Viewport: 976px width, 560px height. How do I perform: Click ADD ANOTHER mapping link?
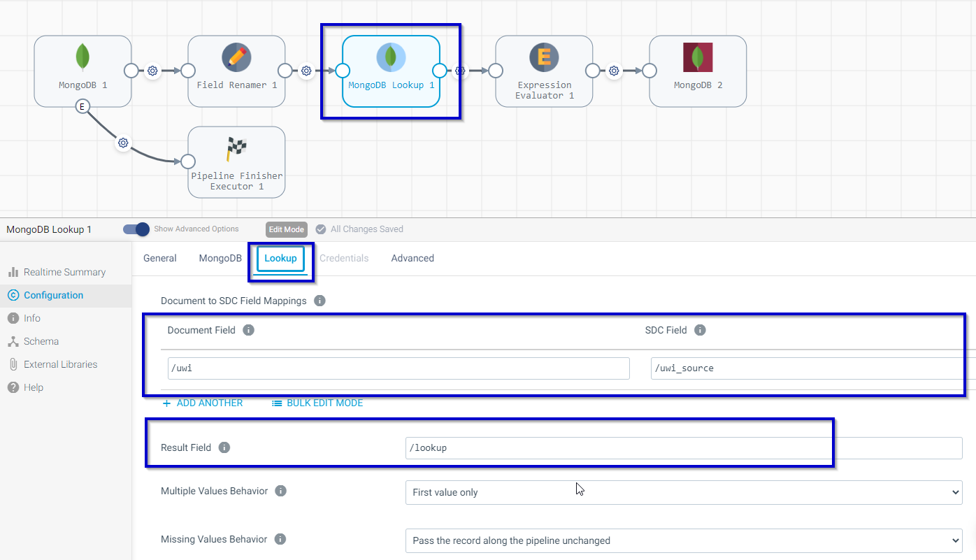pyautogui.click(x=203, y=403)
